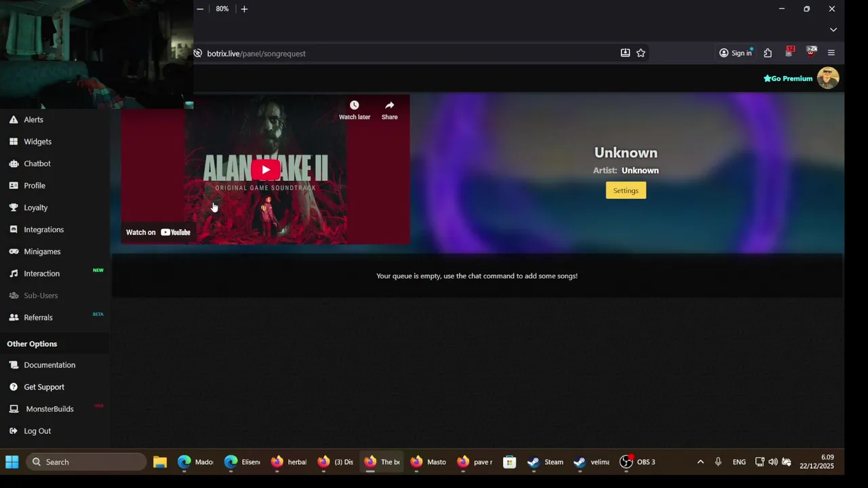868x488 pixels.
Task: Play the Alan Wake II YouTube video
Action: coord(266,169)
